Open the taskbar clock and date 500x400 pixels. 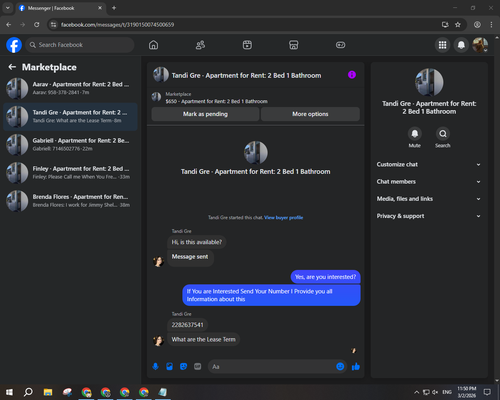(467, 392)
